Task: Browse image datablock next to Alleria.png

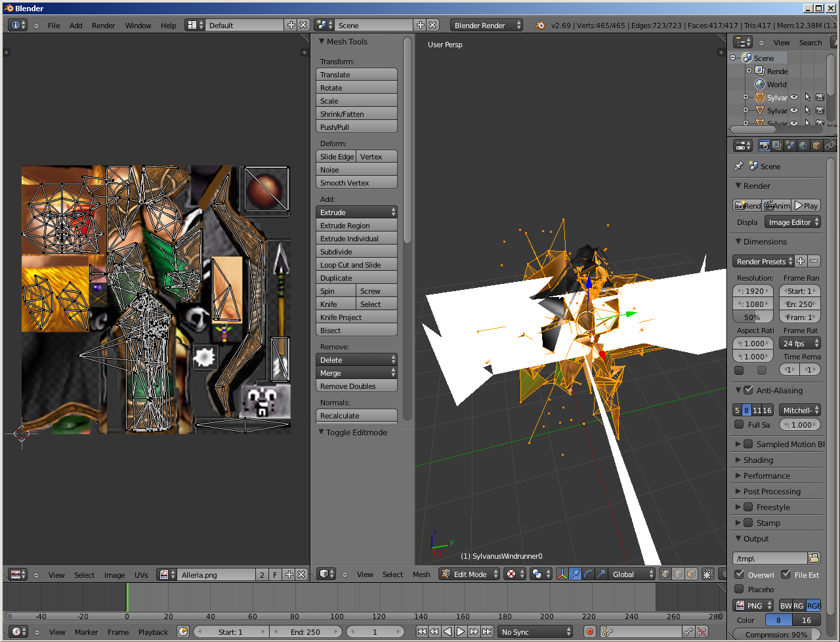Action: coord(167,574)
